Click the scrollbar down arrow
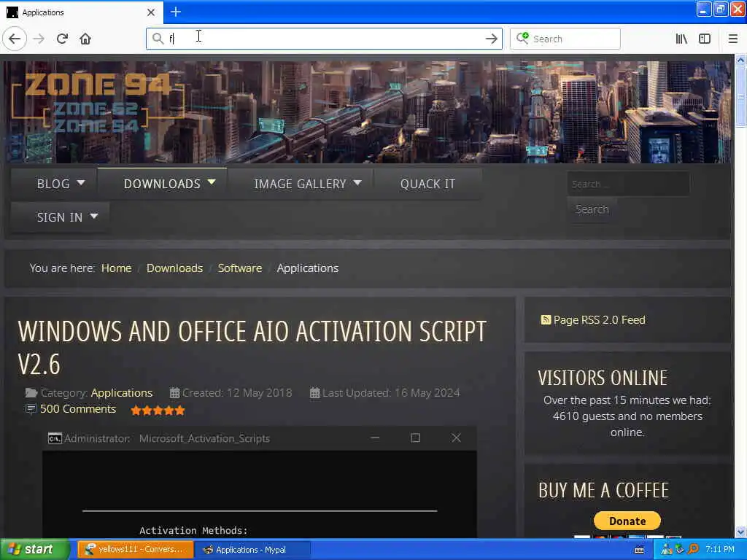 click(740, 532)
